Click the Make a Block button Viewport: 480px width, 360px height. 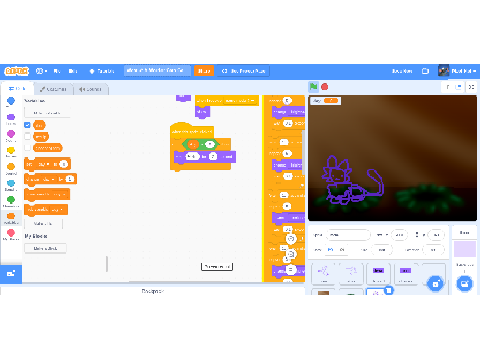tap(45, 248)
